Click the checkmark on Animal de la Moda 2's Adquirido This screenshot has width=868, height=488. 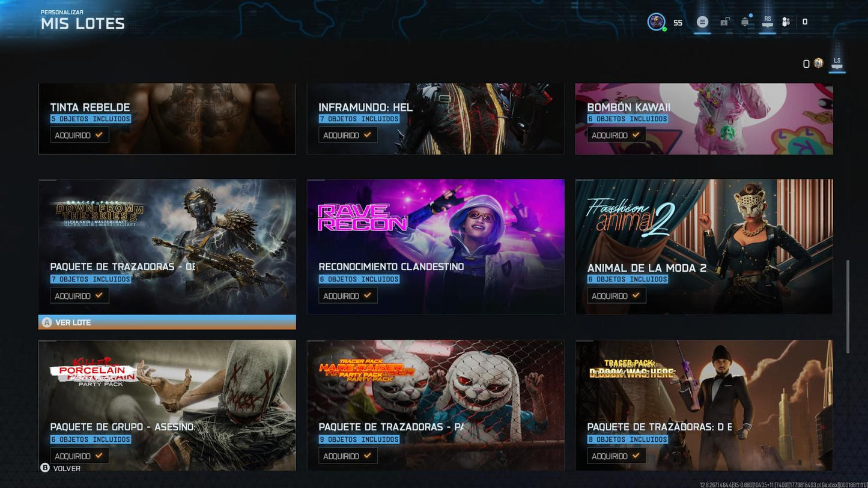coord(636,295)
